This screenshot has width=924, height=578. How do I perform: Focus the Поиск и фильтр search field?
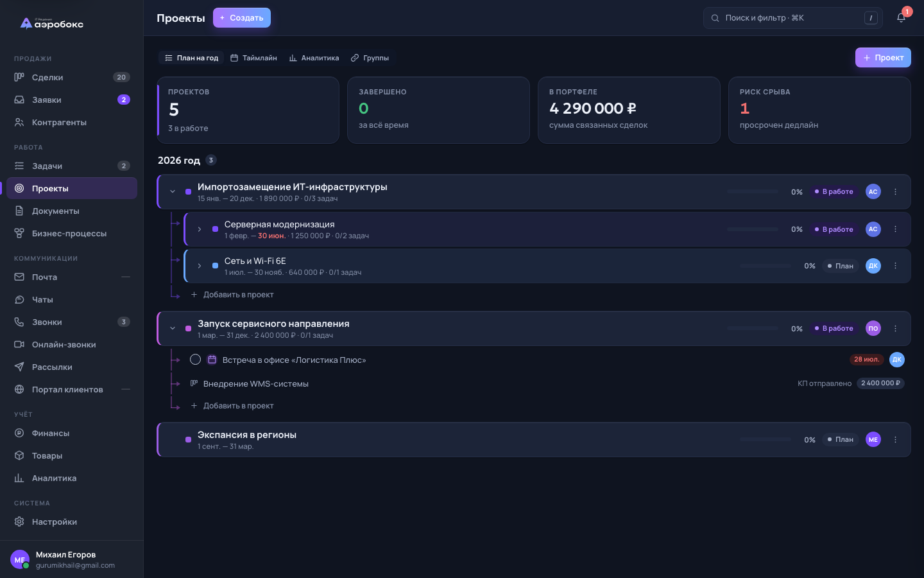click(x=793, y=18)
